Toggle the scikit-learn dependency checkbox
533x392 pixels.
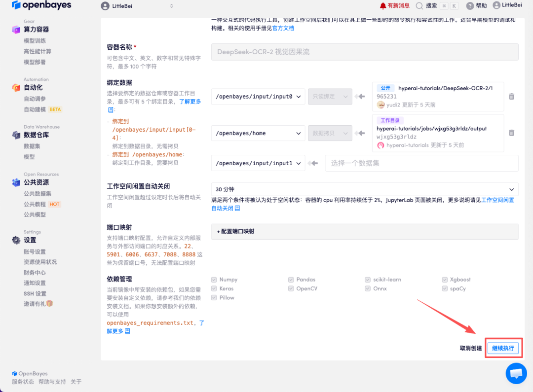click(x=368, y=280)
